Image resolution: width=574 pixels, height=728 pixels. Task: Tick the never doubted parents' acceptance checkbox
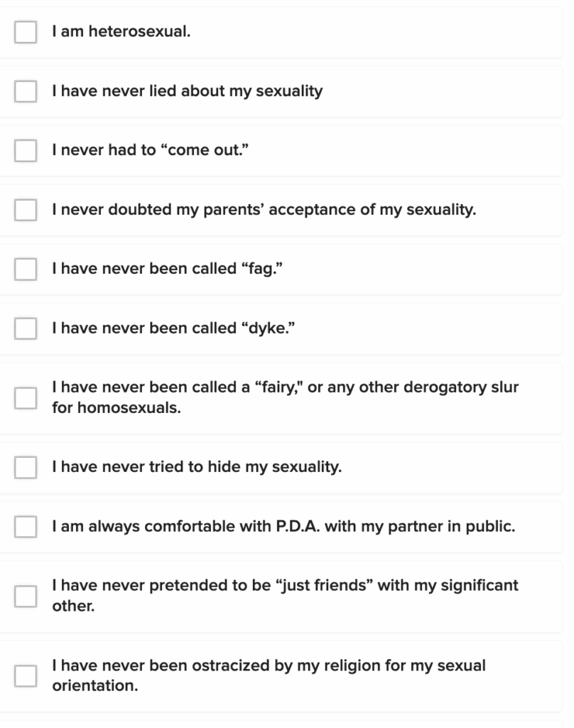point(26,210)
